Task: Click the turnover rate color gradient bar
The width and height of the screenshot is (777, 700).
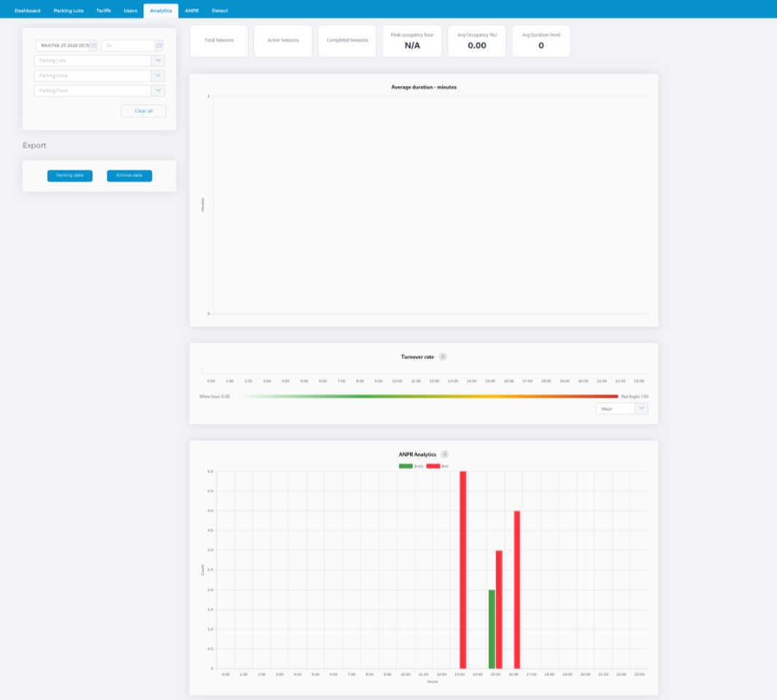Action: point(429,396)
